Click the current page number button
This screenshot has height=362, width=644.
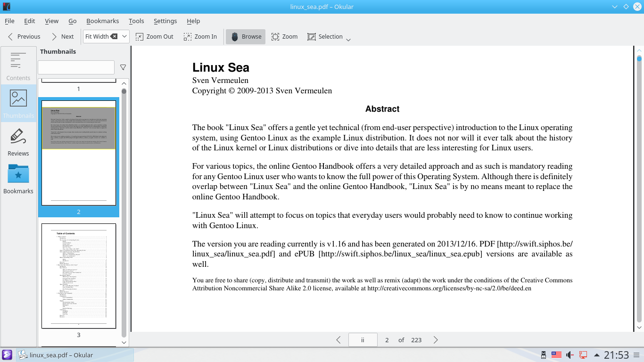(x=387, y=340)
